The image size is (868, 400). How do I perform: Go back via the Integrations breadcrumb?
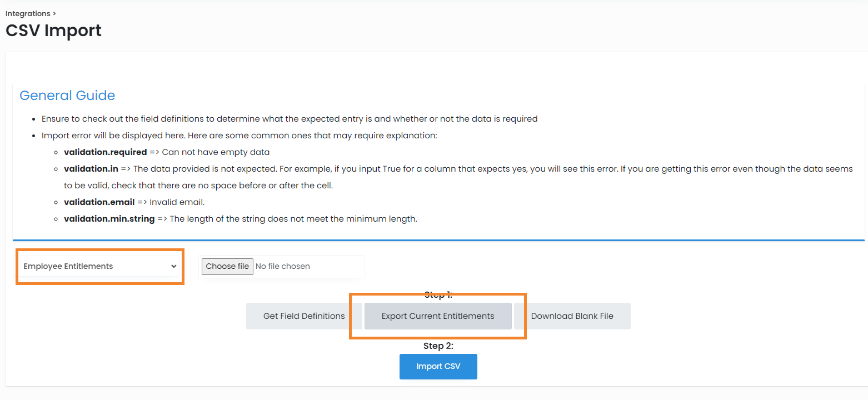28,13
